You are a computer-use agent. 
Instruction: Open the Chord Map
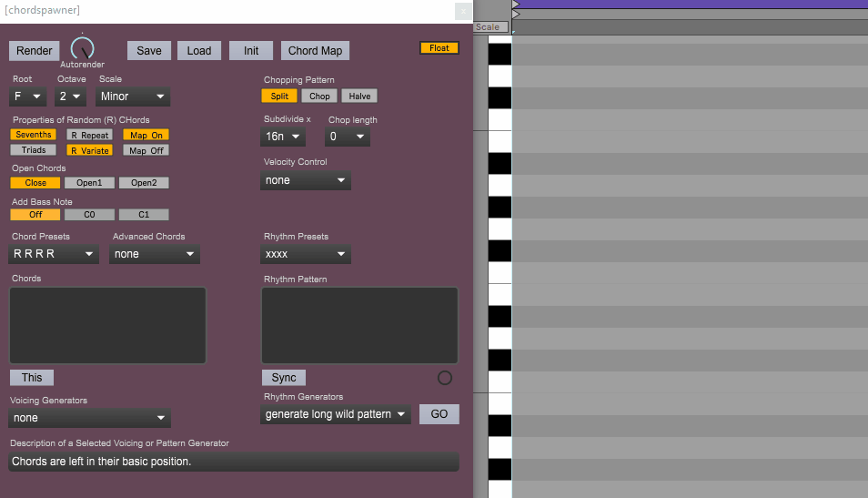click(x=315, y=50)
